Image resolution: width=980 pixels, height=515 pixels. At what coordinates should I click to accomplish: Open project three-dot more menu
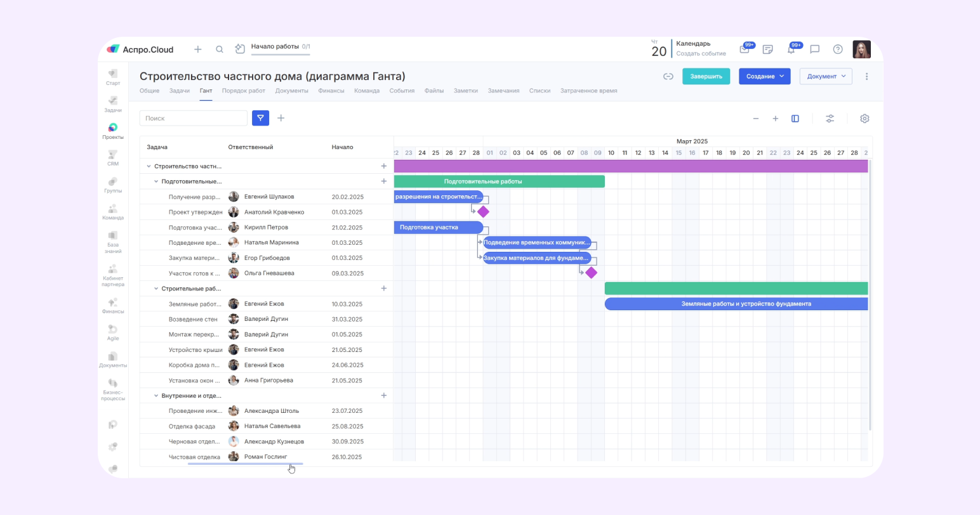coord(866,76)
